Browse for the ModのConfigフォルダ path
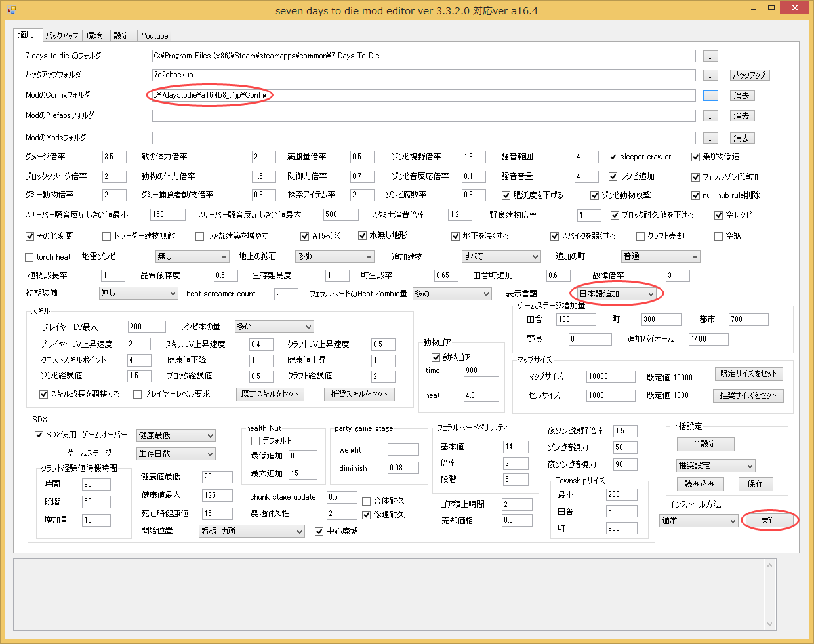This screenshot has height=644, width=814. (710, 96)
